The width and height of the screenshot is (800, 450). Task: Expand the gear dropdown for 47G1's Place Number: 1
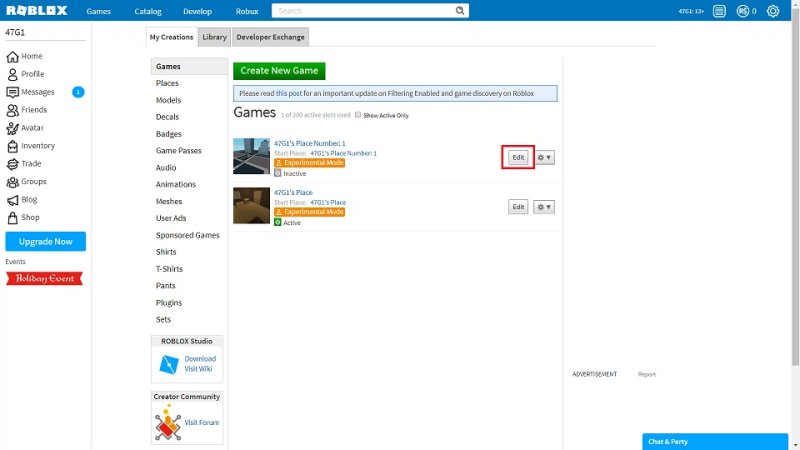coord(544,158)
